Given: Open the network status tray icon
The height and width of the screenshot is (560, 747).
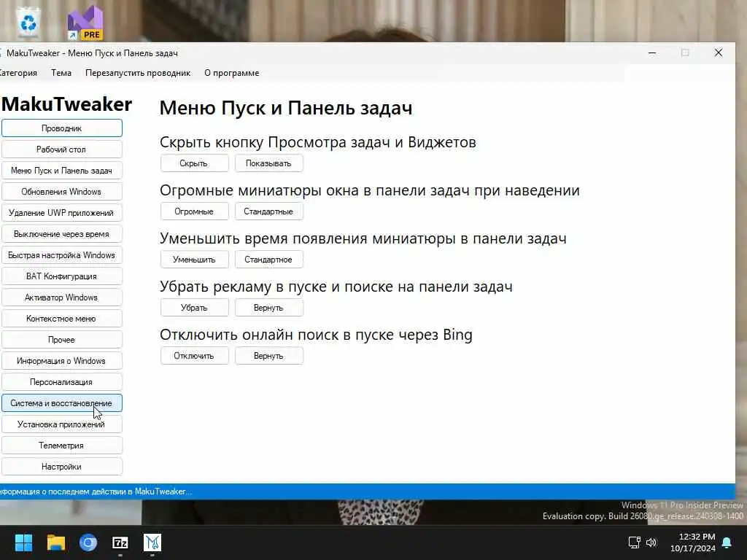Looking at the screenshot, I should (634, 542).
